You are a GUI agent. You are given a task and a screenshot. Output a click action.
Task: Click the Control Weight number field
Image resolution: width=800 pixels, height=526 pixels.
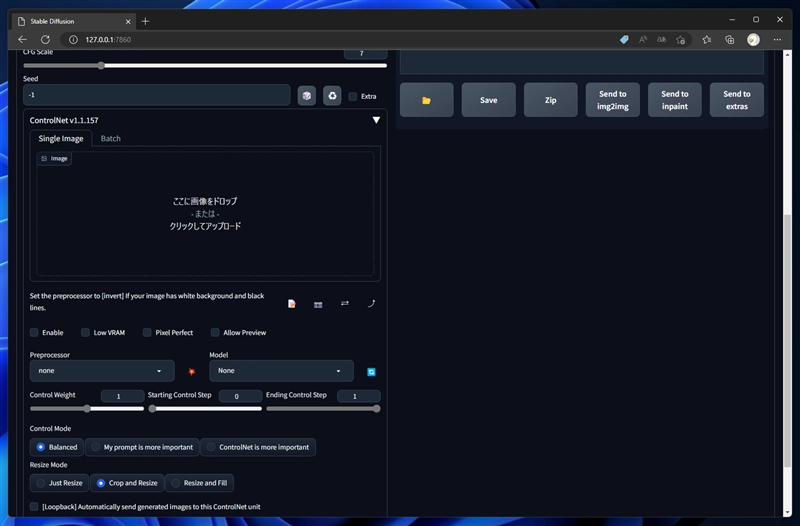pyautogui.click(x=122, y=396)
